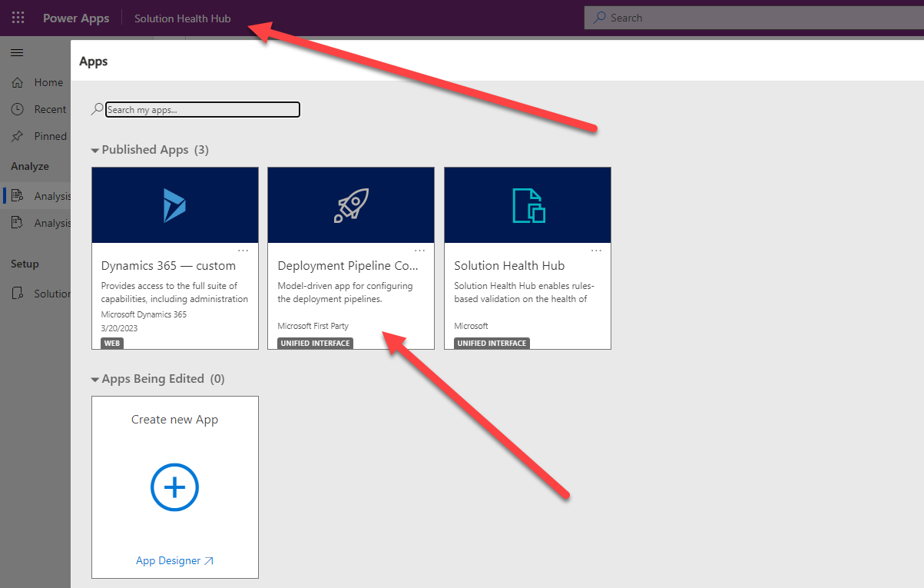Click the global Search box in header
The height and width of the screenshot is (588, 924).
click(753, 18)
